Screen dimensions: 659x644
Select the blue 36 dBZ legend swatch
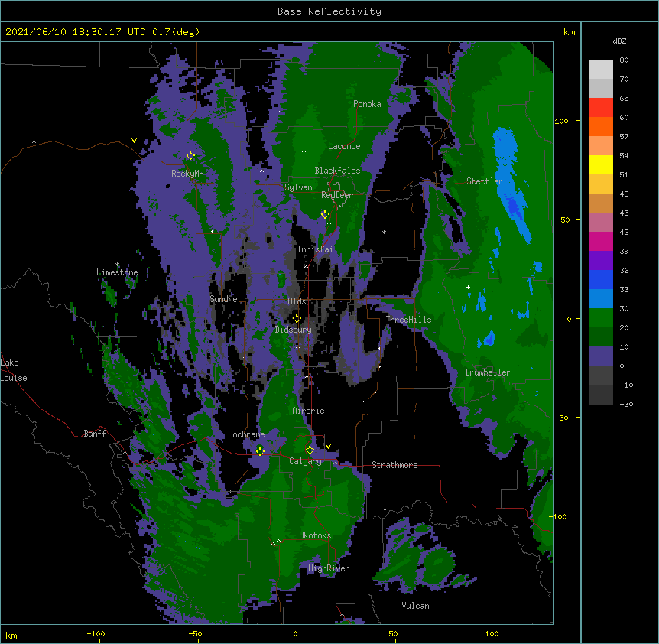point(601,279)
